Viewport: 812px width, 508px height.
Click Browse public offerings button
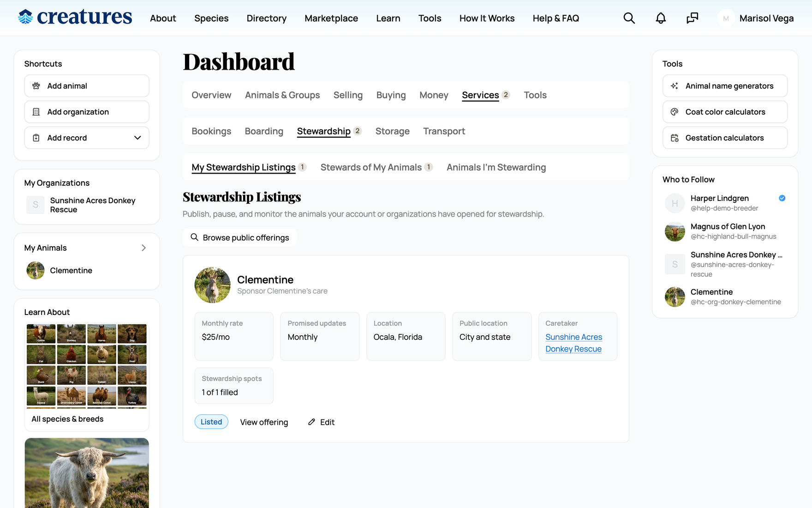(239, 237)
